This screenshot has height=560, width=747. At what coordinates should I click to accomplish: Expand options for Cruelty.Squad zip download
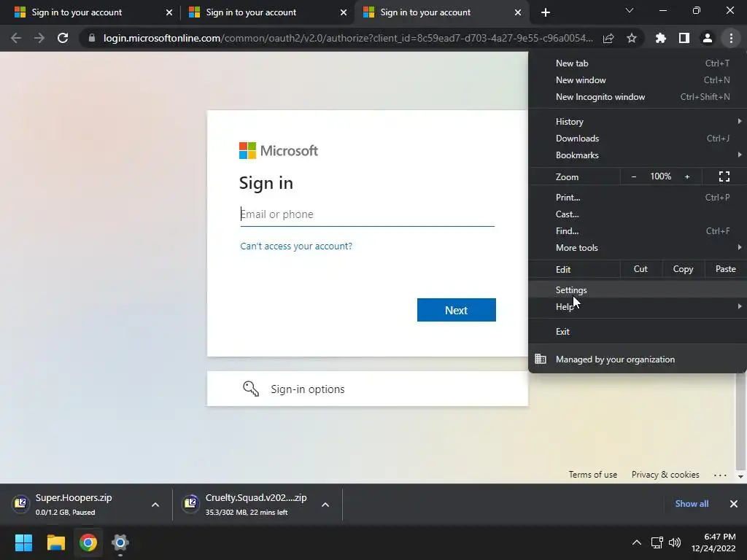(325, 505)
